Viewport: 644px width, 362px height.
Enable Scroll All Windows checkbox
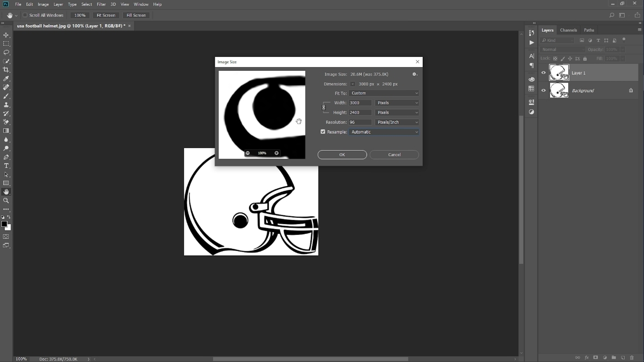25,15
